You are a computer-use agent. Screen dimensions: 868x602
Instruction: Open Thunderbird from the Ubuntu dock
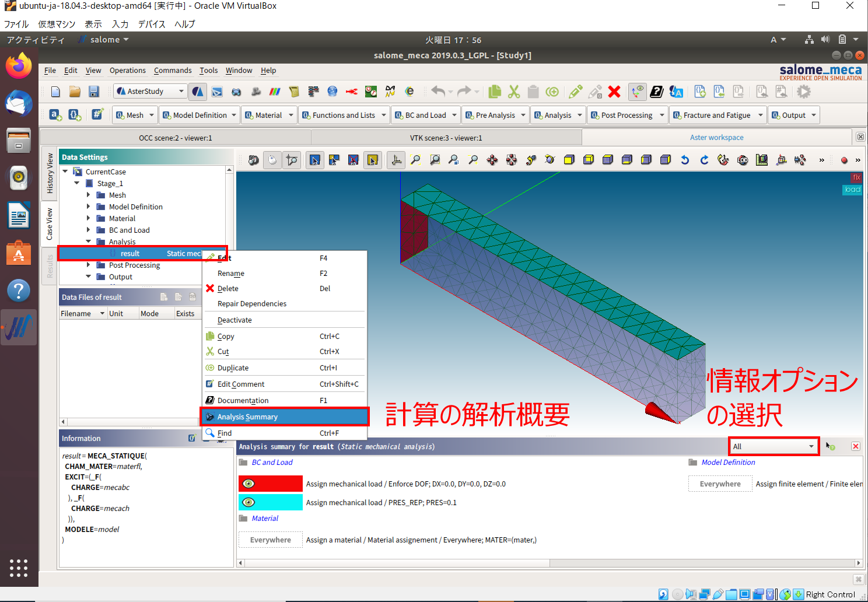click(19, 103)
